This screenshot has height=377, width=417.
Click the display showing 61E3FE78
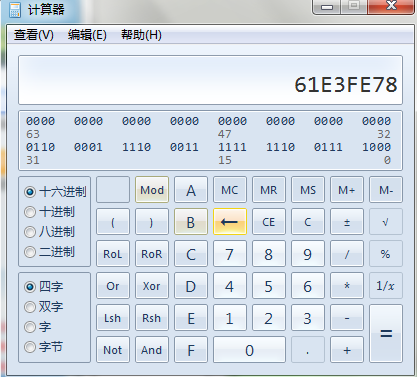[210, 80]
